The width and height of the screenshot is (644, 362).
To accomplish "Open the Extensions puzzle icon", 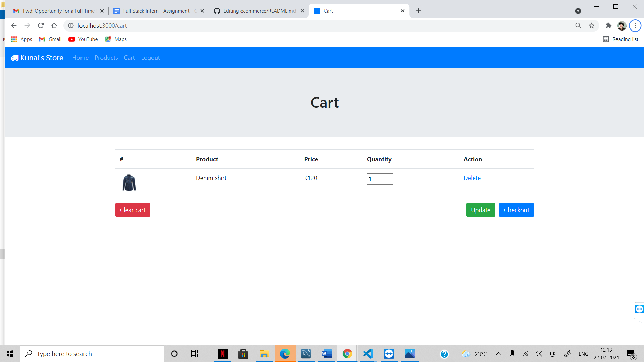I will coord(608,25).
